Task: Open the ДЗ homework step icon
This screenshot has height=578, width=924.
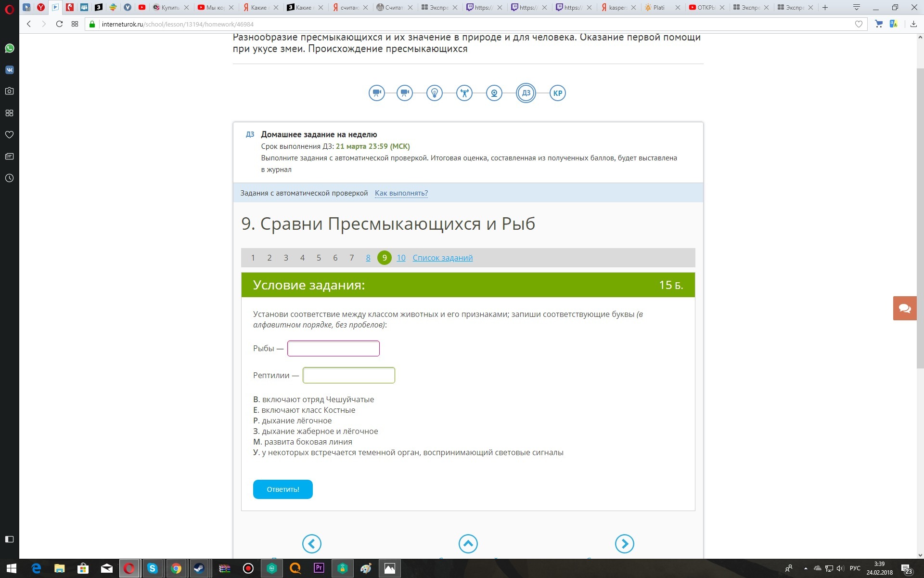Action: pyautogui.click(x=526, y=93)
